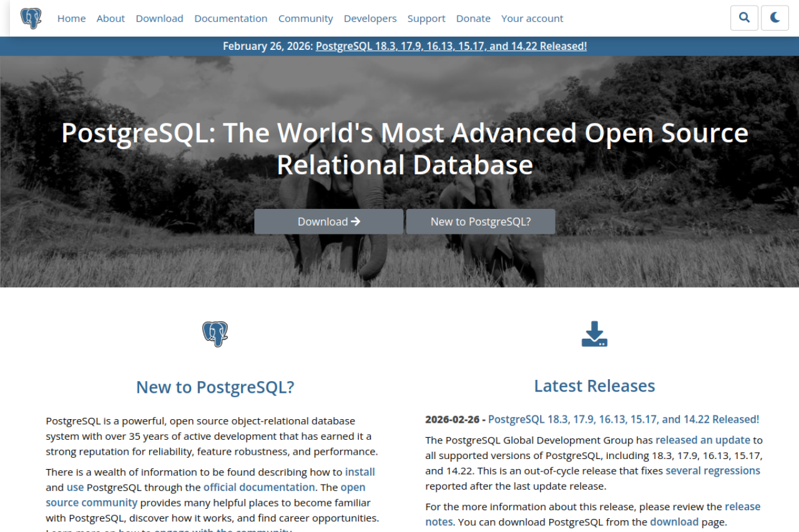Open the official documentation link
The width and height of the screenshot is (799, 532).
259,487
